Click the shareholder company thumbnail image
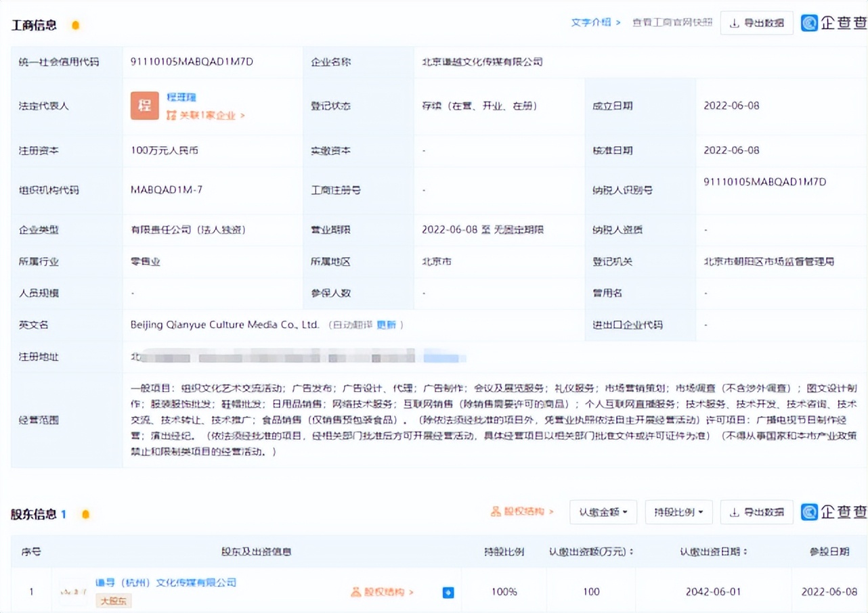 pos(72,591)
